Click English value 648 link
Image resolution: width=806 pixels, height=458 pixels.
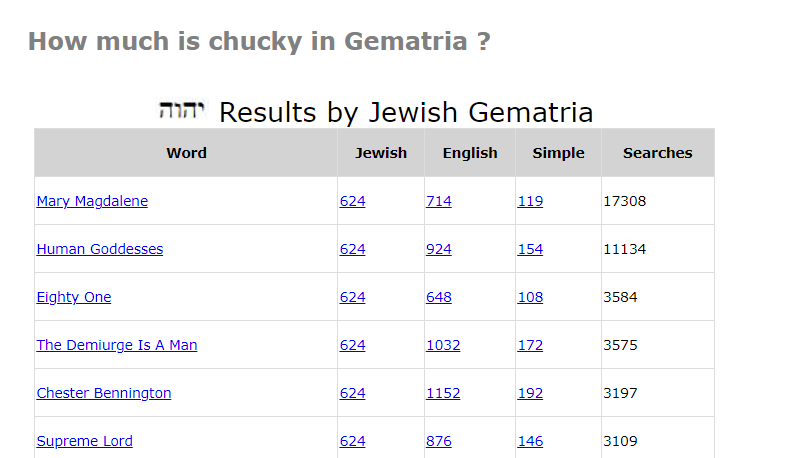pos(439,297)
